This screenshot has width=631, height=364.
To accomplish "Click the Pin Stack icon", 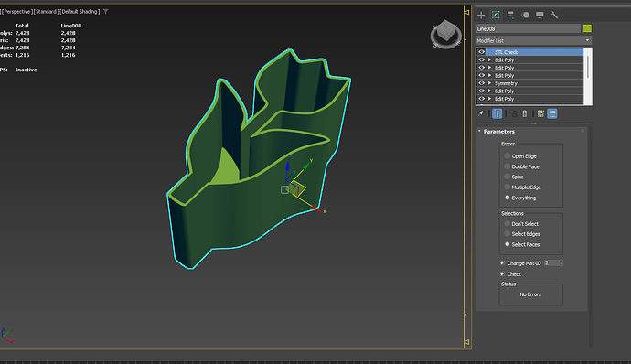I will click(x=480, y=114).
